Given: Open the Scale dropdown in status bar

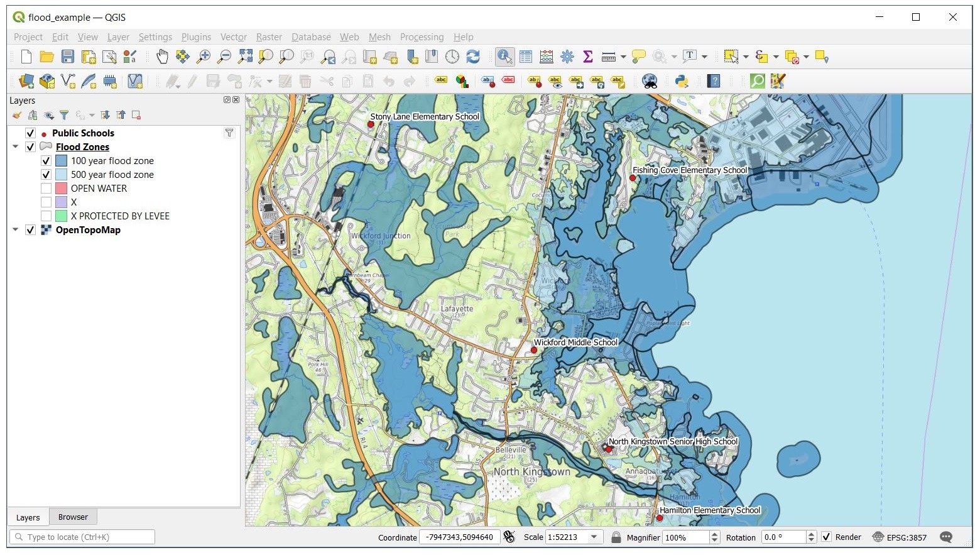Looking at the screenshot, I should [594, 537].
